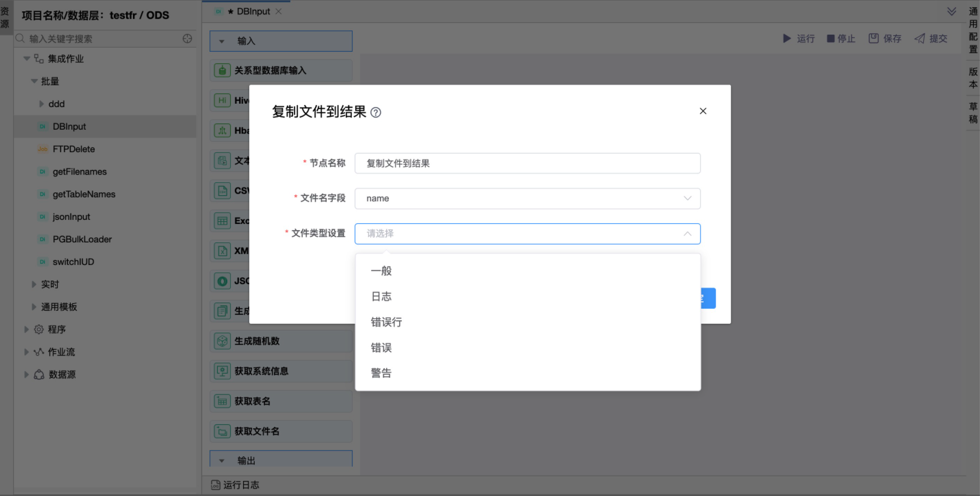Click the relational database input icon
Screen dimensions: 980x496
[x=222, y=71]
